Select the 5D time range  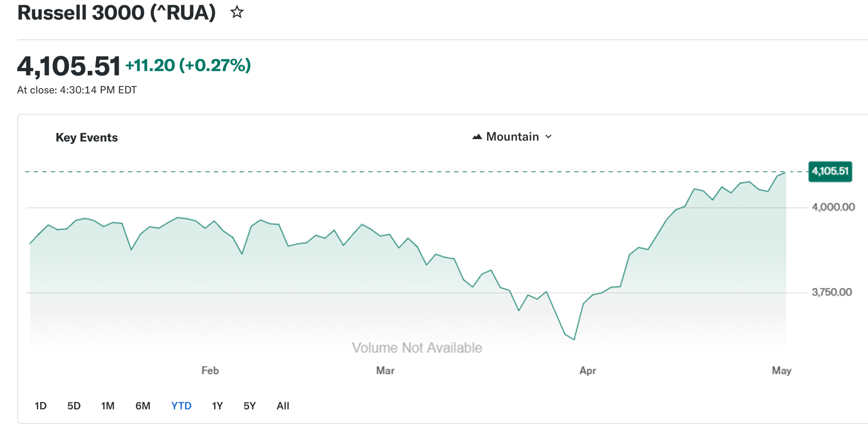pyautogui.click(x=74, y=406)
